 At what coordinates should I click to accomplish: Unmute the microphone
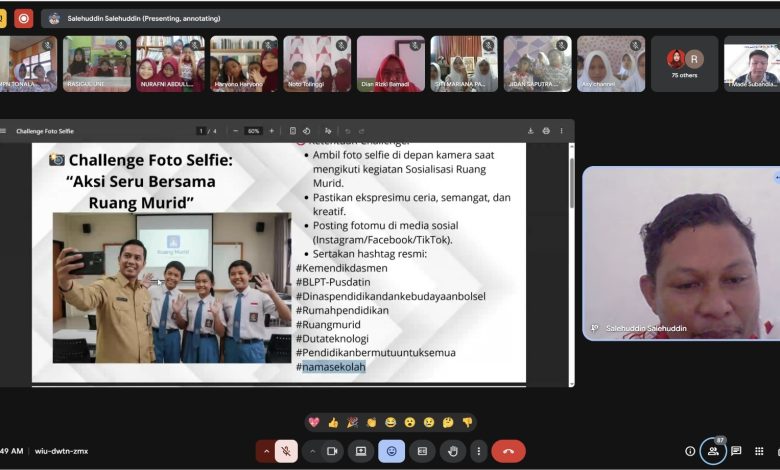(286, 451)
